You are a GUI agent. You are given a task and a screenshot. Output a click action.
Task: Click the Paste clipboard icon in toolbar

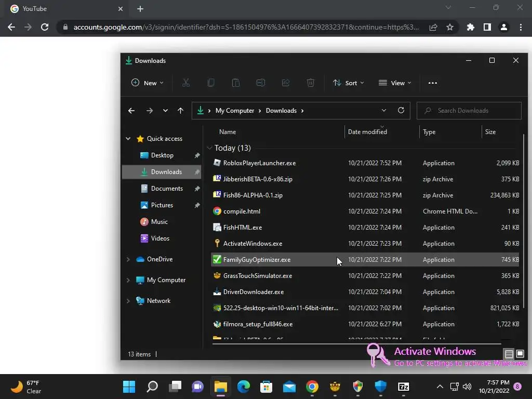pyautogui.click(x=236, y=83)
